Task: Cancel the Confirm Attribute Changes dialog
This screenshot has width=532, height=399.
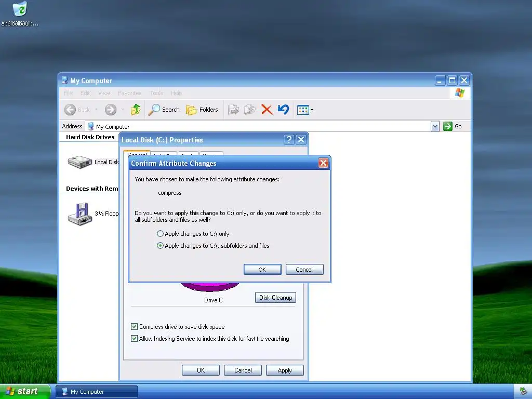Action: coord(304,270)
